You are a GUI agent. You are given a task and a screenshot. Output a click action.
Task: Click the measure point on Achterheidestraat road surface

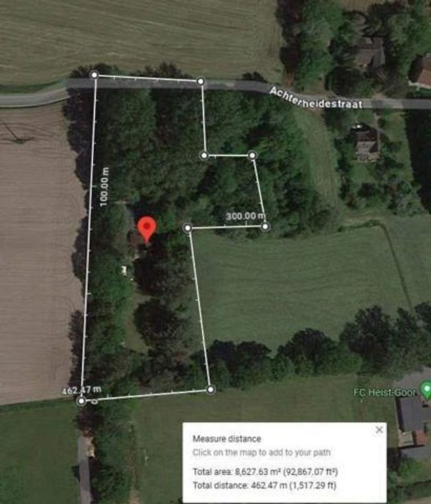(200, 81)
